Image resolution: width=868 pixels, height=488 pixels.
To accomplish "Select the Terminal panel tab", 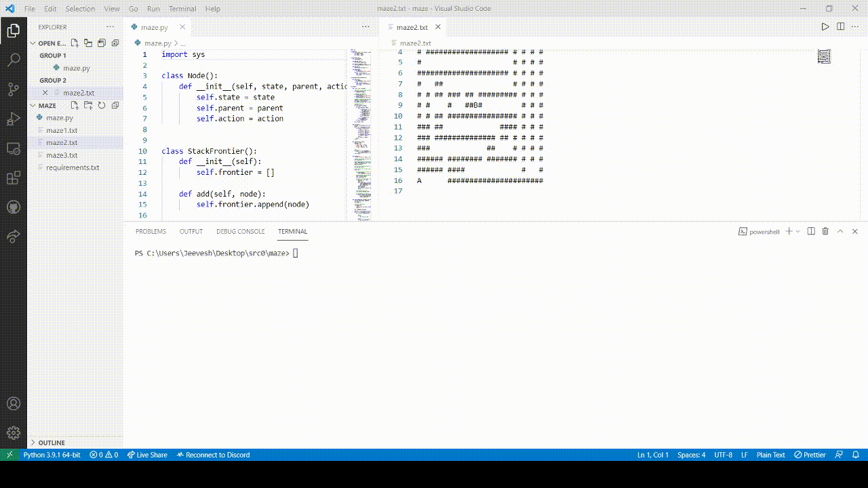I will pos(292,231).
